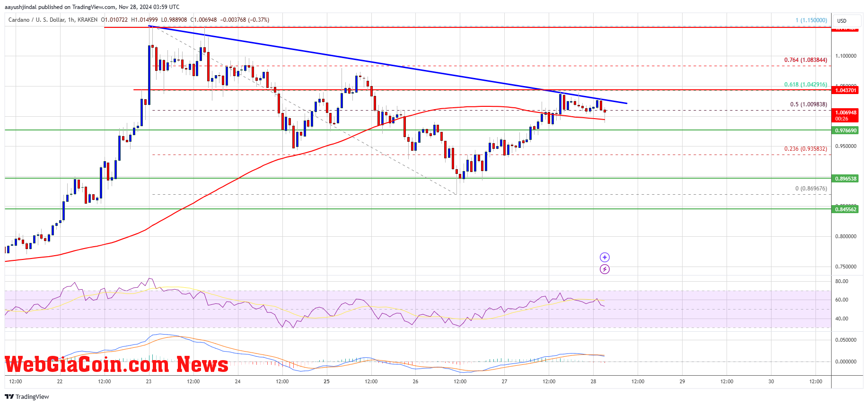Click the open value O1.010722
Screen dimensions: 868x405
click(x=114, y=20)
